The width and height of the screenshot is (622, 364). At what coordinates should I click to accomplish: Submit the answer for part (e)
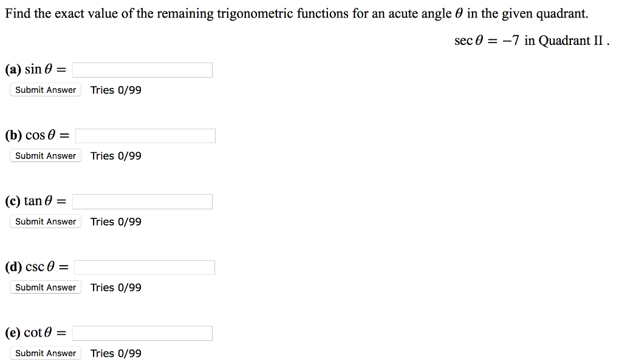(45, 352)
